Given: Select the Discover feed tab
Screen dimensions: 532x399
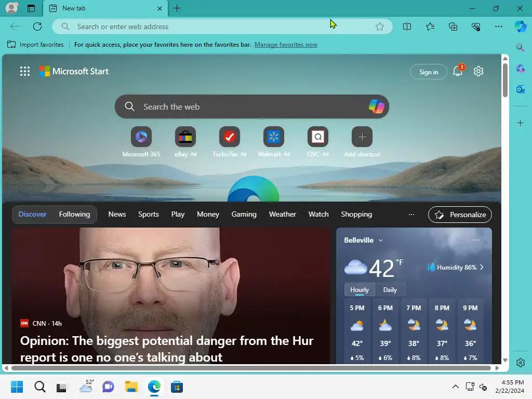Looking at the screenshot, I should point(33,214).
